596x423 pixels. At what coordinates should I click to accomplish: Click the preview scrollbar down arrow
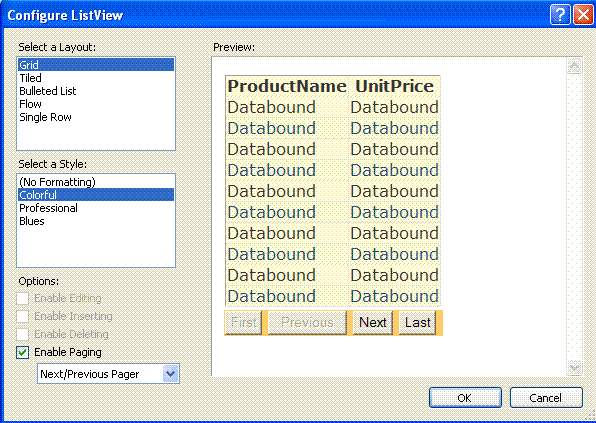(574, 368)
